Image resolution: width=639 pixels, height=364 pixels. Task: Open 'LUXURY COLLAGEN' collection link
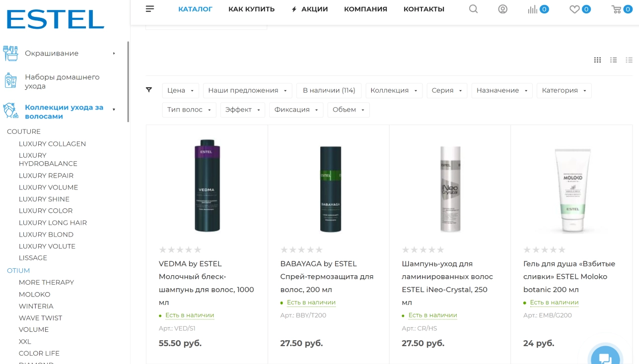(x=52, y=144)
